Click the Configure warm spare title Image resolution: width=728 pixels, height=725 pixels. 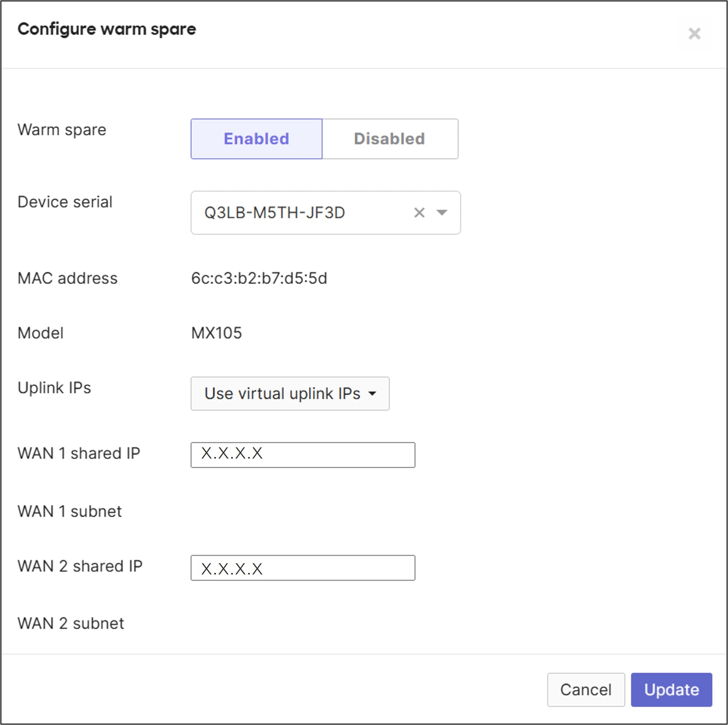pyautogui.click(x=107, y=29)
